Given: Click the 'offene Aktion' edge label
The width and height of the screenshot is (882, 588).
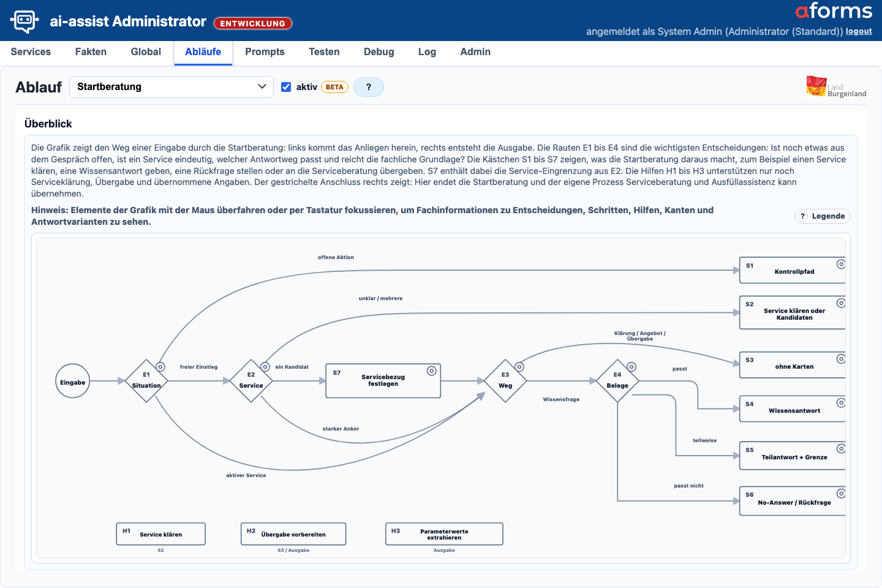Looking at the screenshot, I should pyautogui.click(x=336, y=257).
